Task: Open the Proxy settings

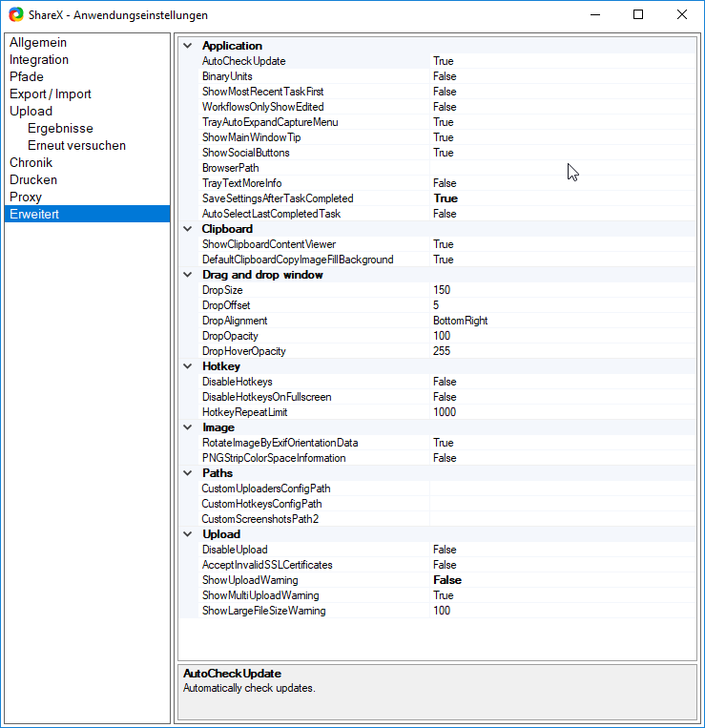Action: (x=26, y=197)
